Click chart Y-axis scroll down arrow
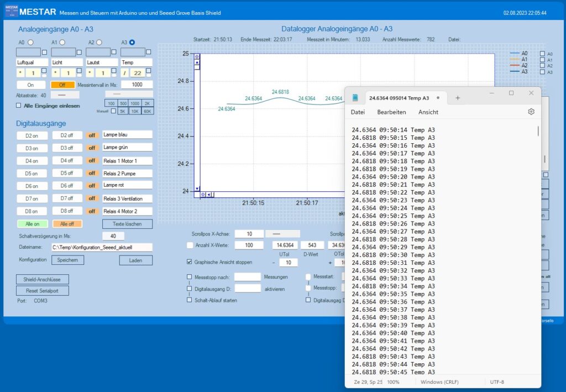Image resolution: width=566 pixels, height=392 pixels. [197, 189]
